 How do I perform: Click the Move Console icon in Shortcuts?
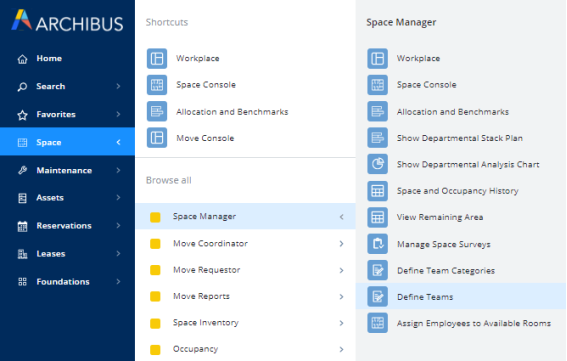[157, 138]
